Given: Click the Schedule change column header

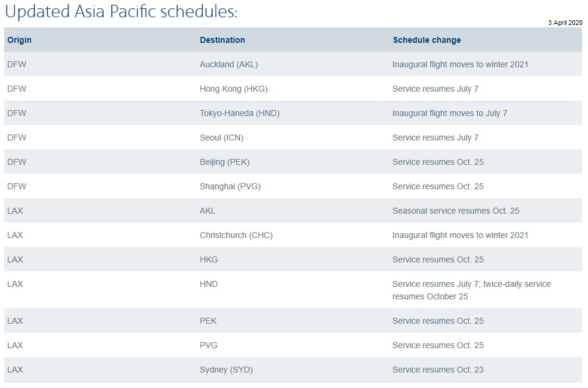Looking at the screenshot, I should (427, 40).
